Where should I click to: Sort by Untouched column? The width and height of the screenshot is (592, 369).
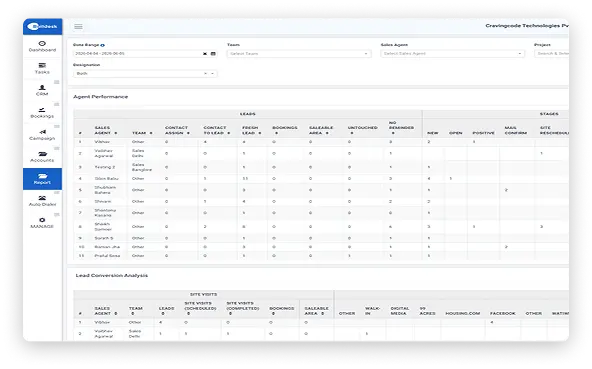[352, 133]
